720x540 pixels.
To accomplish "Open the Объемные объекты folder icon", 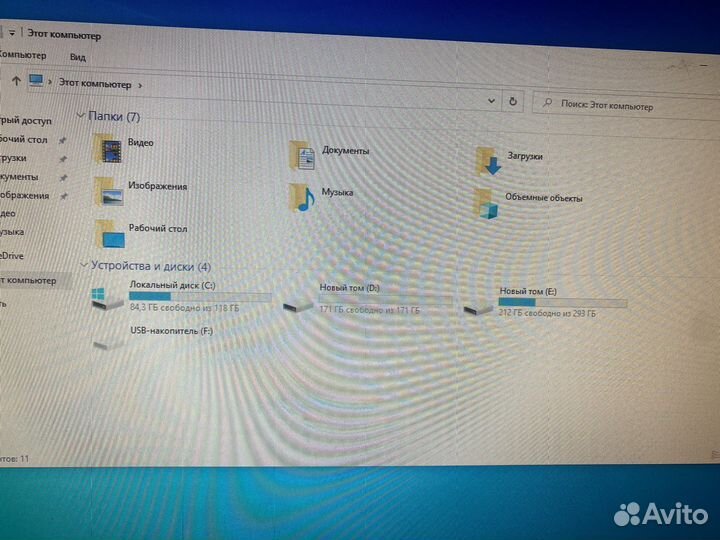I will click(x=485, y=201).
